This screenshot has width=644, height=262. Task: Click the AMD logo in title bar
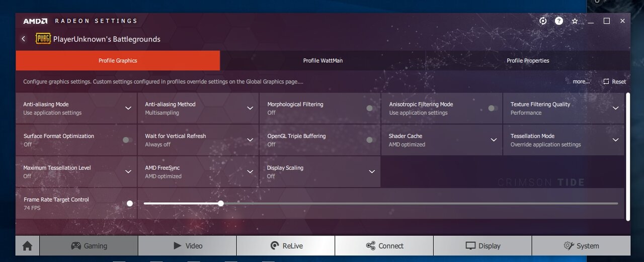(x=35, y=21)
